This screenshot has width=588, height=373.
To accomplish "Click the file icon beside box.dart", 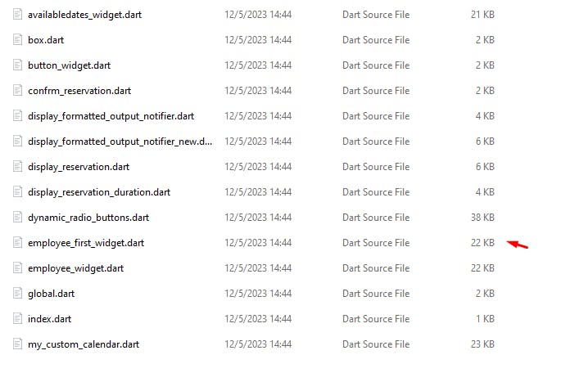I will click(18, 40).
